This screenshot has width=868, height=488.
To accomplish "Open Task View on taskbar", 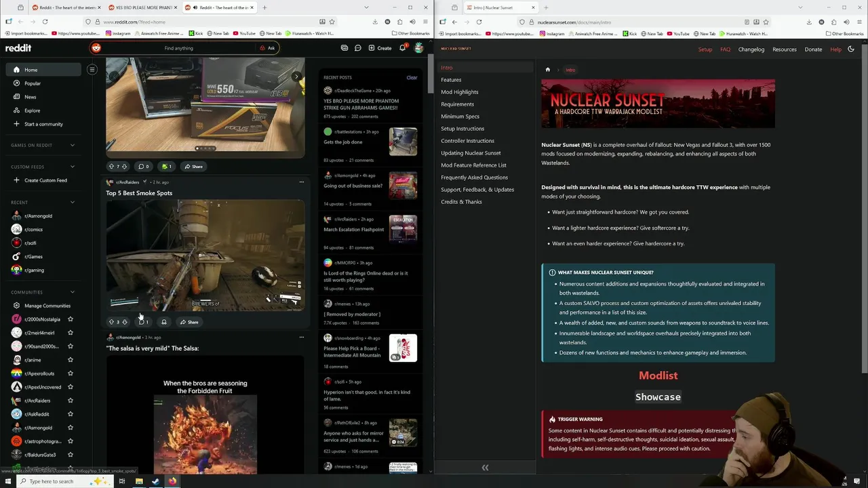I will 122,481.
